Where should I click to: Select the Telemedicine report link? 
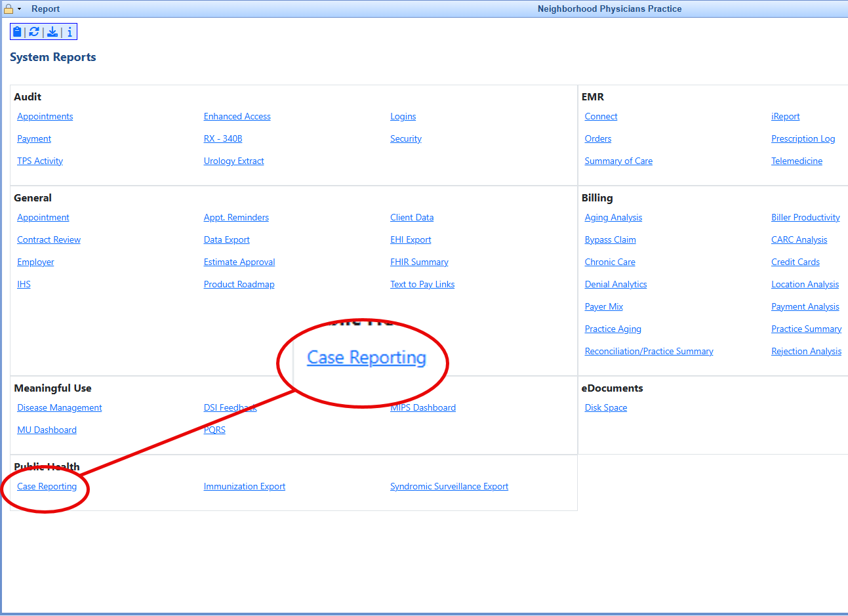tap(797, 161)
